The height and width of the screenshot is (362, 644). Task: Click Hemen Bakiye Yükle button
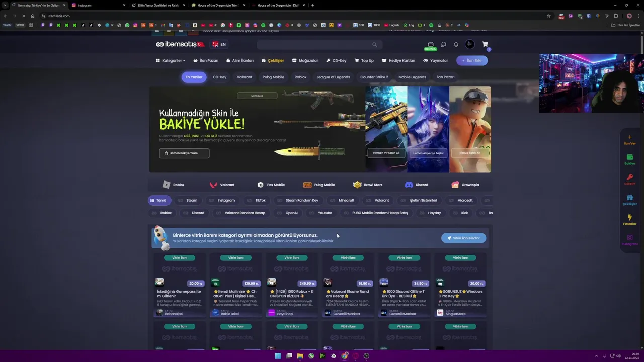184,153
